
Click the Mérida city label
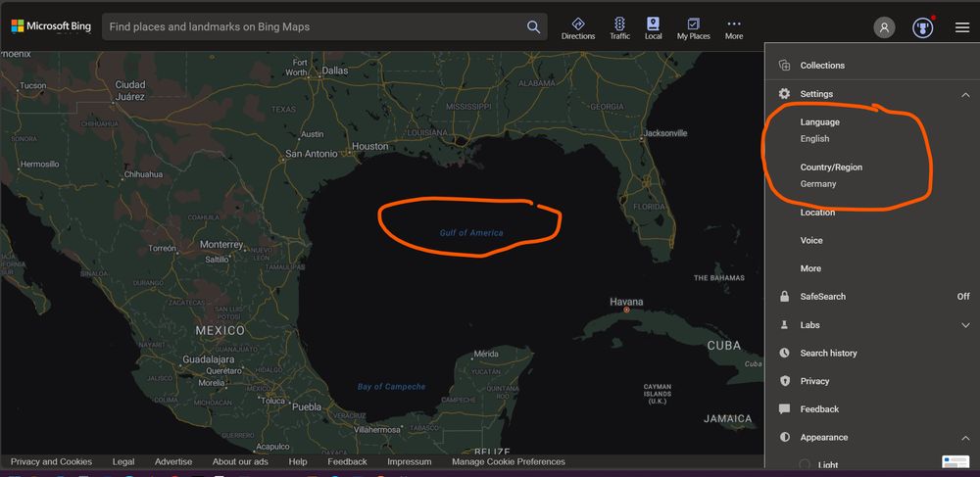(x=486, y=354)
